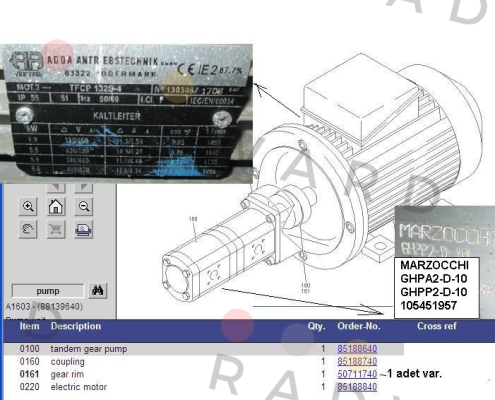Click the zoom in magnifier icon

tap(28, 207)
